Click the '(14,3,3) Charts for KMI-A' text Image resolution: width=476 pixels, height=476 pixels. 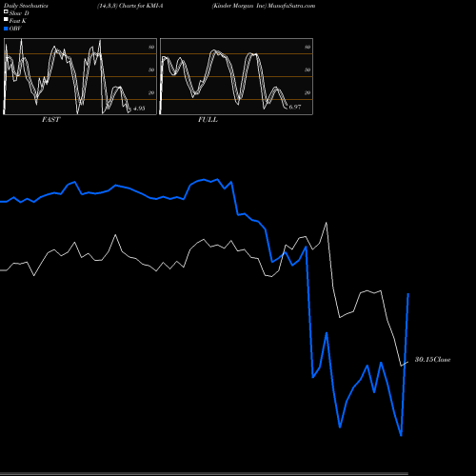[x=130, y=6]
